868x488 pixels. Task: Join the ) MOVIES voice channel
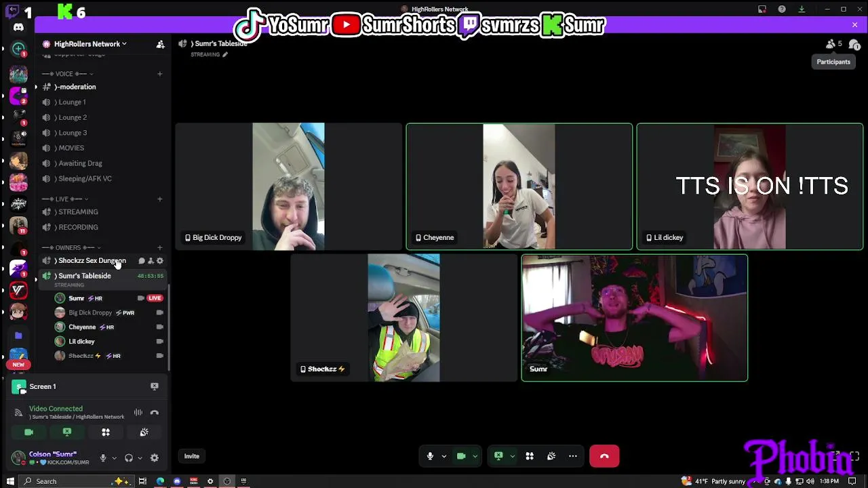pyautogui.click(x=102, y=148)
